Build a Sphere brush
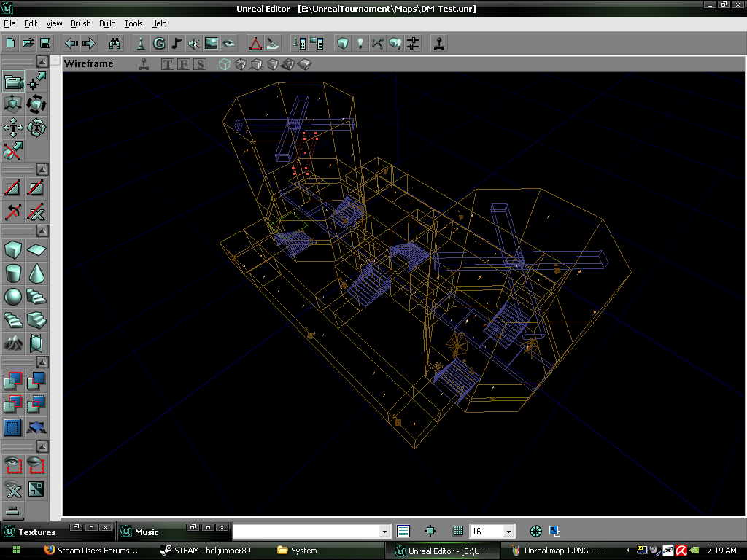The image size is (747, 560). (13, 297)
